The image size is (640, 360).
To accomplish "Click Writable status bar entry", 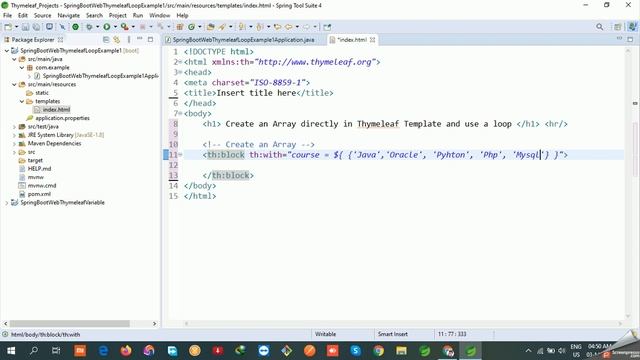I will click(x=325, y=334).
